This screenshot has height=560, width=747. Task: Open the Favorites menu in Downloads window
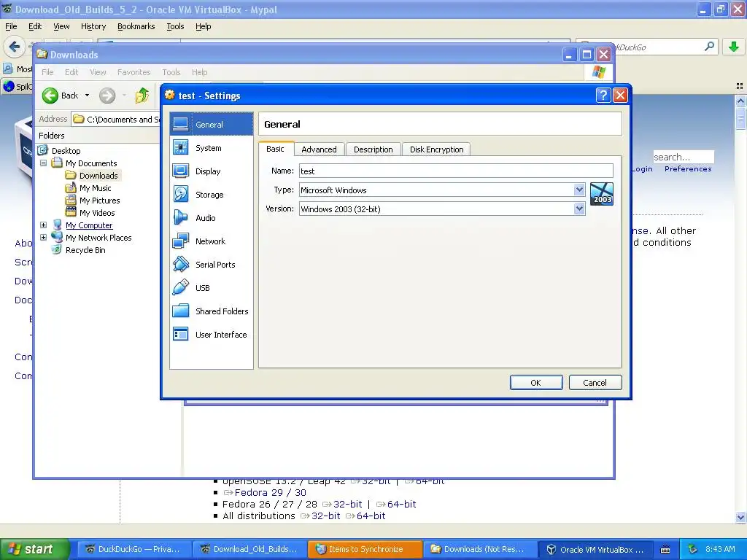134,72
